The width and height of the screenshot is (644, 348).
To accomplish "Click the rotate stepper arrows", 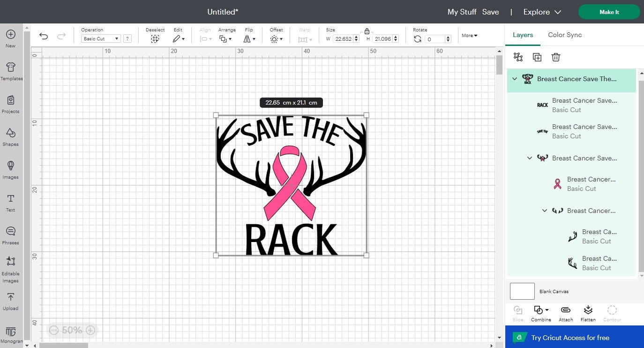I will click(448, 39).
